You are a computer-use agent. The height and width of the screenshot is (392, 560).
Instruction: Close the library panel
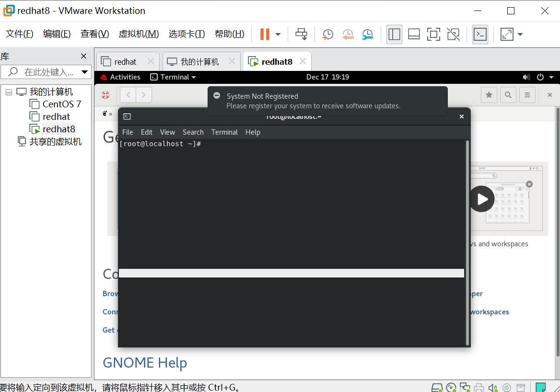point(83,56)
